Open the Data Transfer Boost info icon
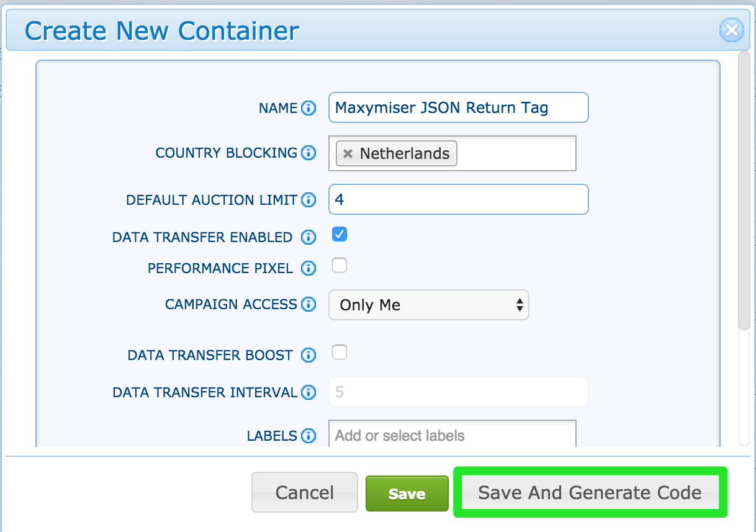The width and height of the screenshot is (756, 532). click(x=308, y=355)
